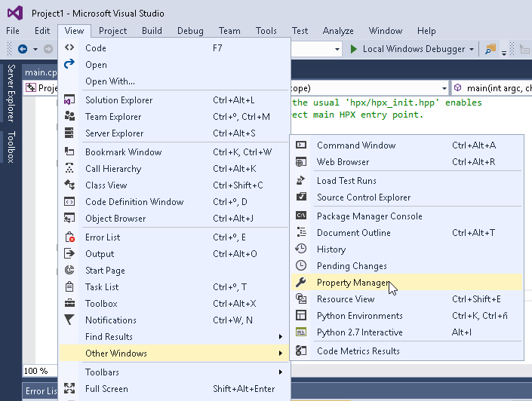Click the Object Browser icon
The height and width of the screenshot is (401, 532).
tap(69, 218)
